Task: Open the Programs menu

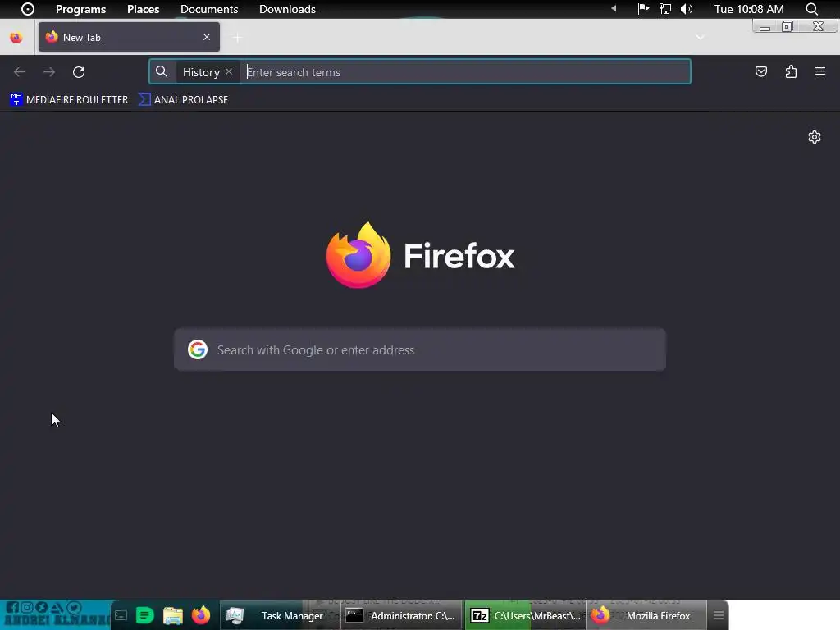Action: pyautogui.click(x=81, y=9)
